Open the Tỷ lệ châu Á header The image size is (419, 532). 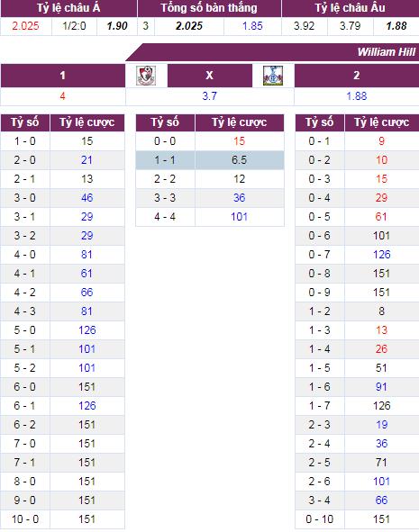tap(68, 8)
